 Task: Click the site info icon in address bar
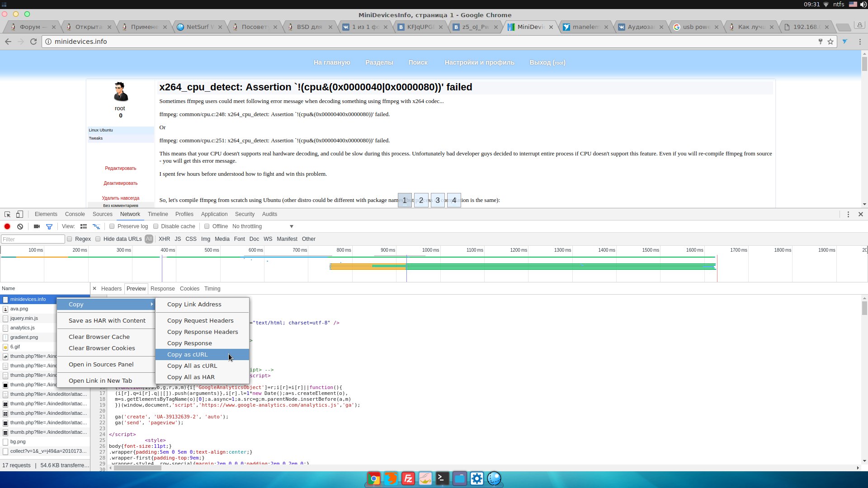(x=48, y=42)
